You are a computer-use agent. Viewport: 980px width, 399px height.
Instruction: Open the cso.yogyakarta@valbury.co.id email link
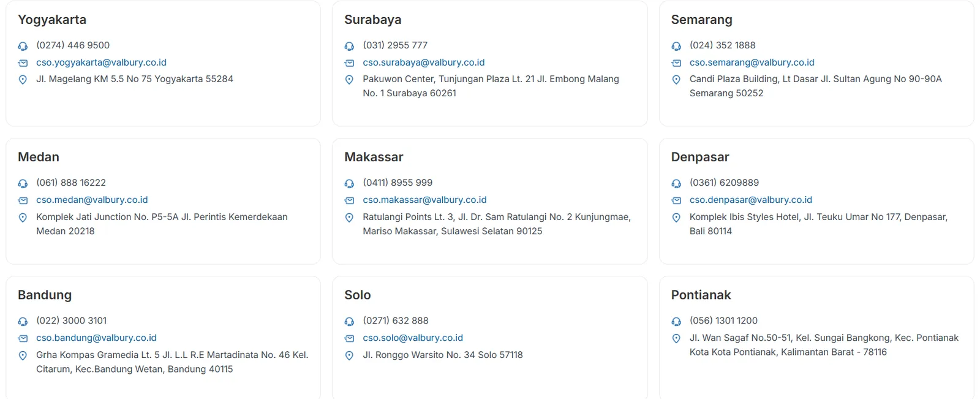101,63
